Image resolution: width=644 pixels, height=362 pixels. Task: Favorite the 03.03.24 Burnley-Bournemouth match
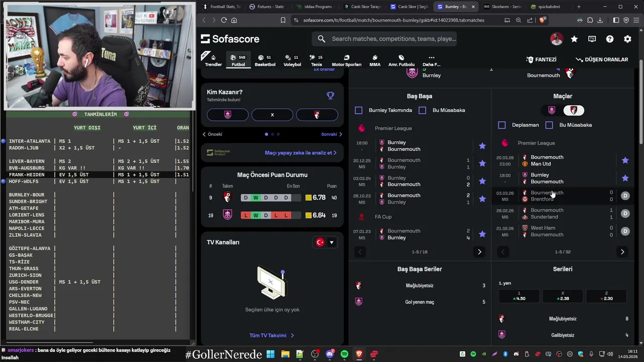click(482, 181)
